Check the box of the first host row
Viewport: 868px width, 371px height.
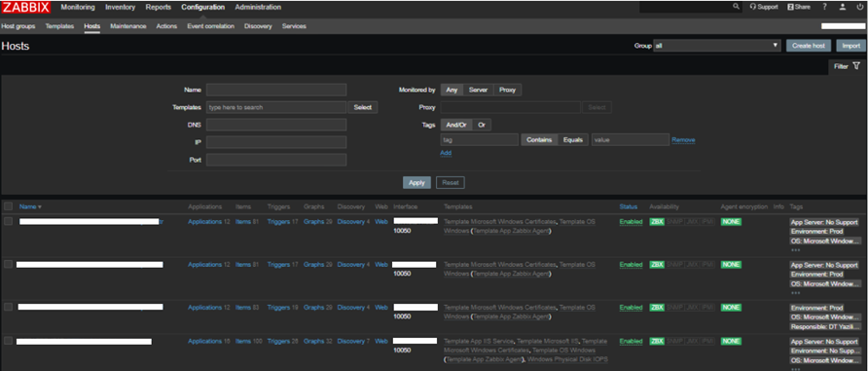(9, 221)
